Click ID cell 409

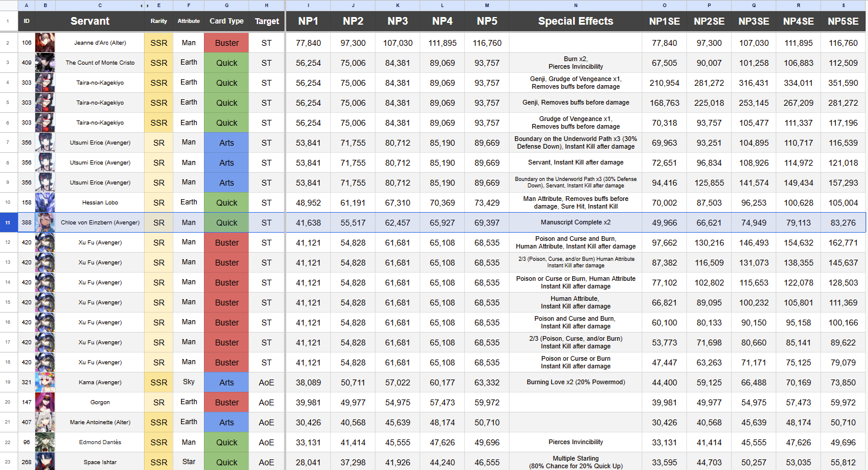pos(26,63)
